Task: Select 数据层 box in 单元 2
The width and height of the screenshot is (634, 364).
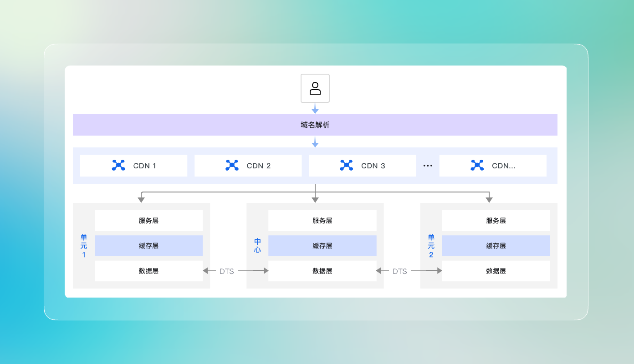Action: pyautogui.click(x=496, y=271)
